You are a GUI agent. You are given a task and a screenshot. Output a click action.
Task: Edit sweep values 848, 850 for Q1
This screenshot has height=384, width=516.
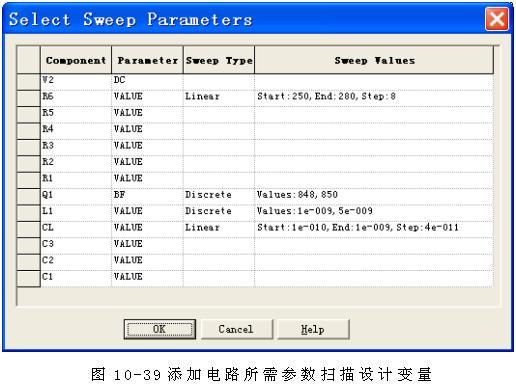click(x=374, y=197)
